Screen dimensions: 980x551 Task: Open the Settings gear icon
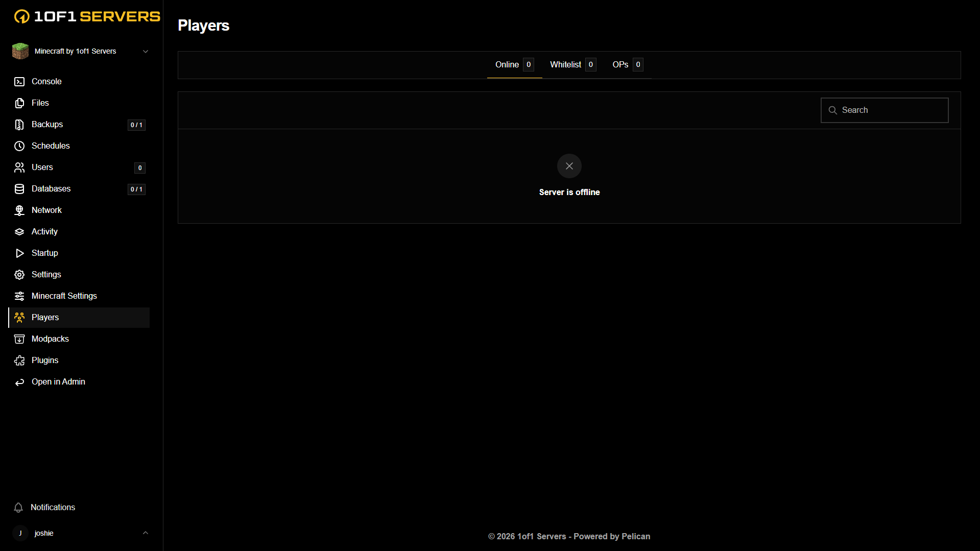click(19, 275)
